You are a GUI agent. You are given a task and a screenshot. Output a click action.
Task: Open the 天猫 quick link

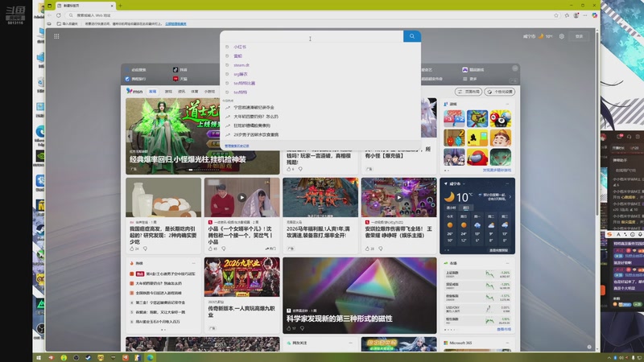(180, 79)
